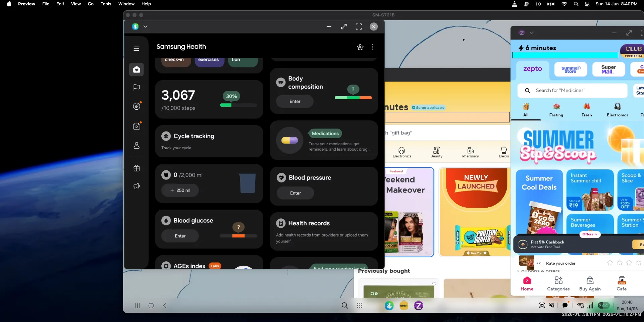The height and width of the screenshot is (322, 644).
Task: Open the zepto store tab
Action: (x=533, y=69)
